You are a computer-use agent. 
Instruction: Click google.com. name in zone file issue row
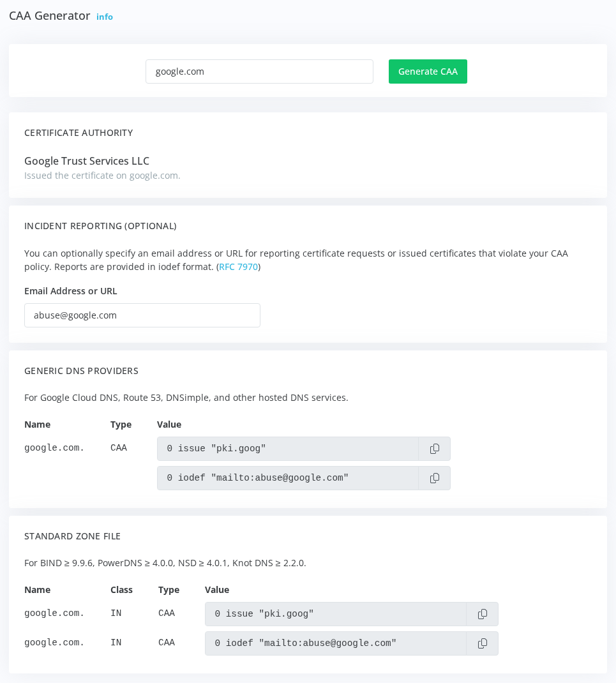(54, 613)
